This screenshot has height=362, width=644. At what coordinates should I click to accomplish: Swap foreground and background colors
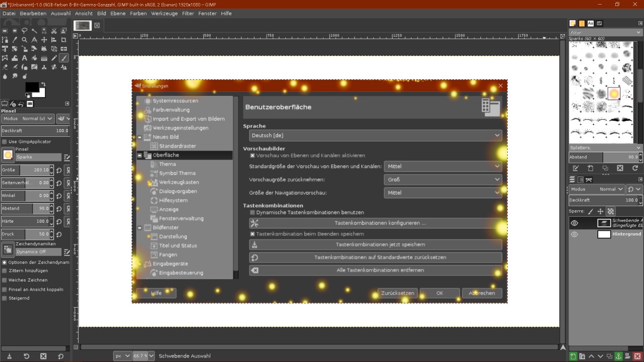pyautogui.click(x=43, y=84)
